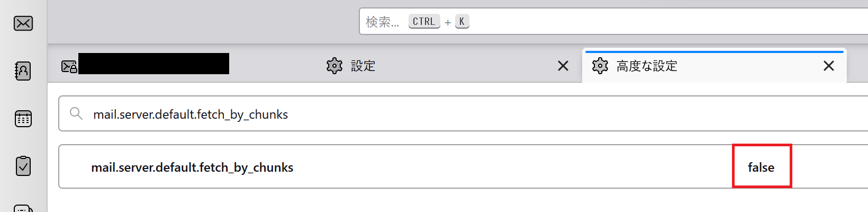Click the false value of fetch_by_chunks
Image resolution: width=868 pixels, height=212 pixels.
tap(761, 167)
